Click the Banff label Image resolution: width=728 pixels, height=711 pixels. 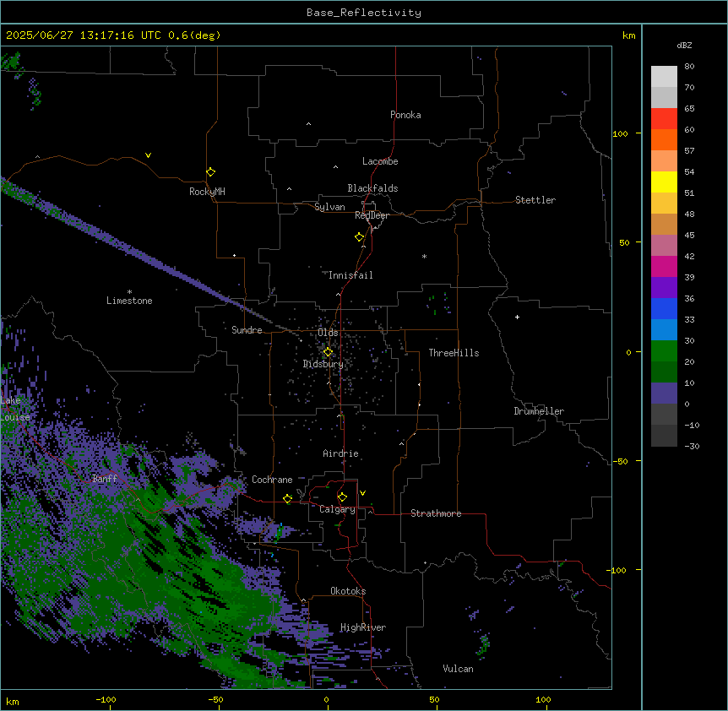click(105, 479)
